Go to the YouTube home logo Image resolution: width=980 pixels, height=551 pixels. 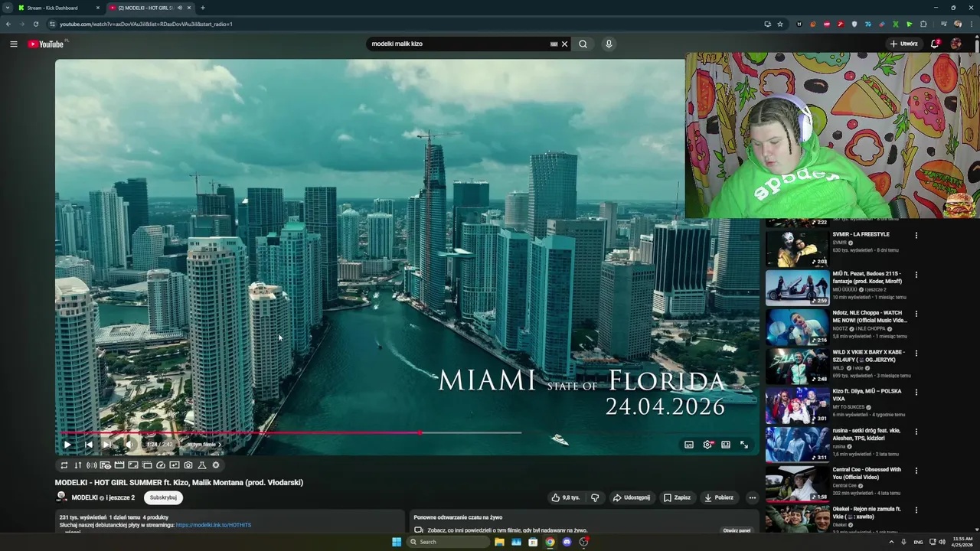[46, 44]
